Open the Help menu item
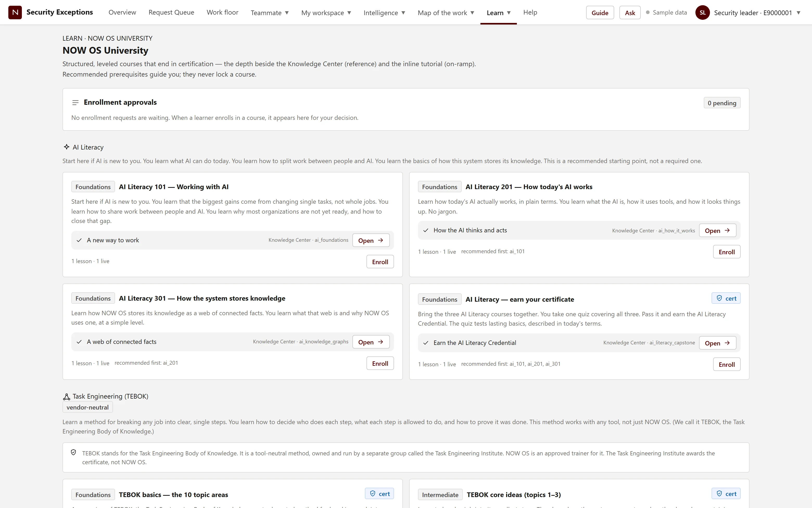Viewport: 812px width, 508px height. point(530,13)
